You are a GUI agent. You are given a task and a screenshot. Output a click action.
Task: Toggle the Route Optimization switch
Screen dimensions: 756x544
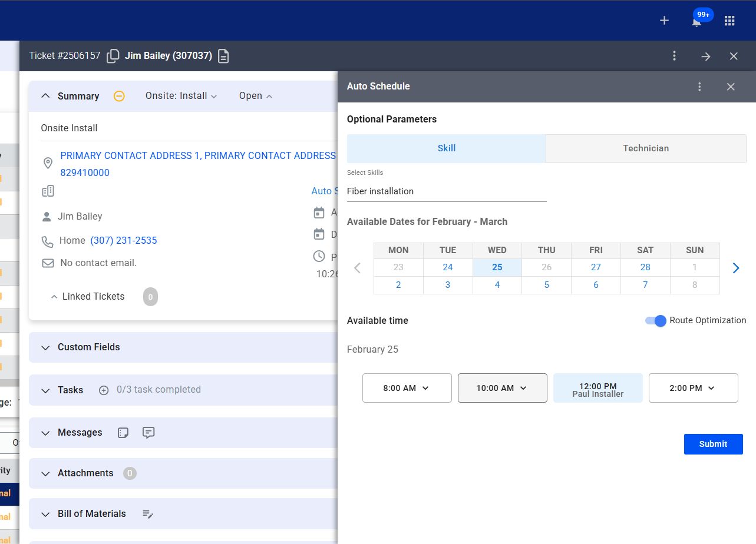tap(655, 321)
